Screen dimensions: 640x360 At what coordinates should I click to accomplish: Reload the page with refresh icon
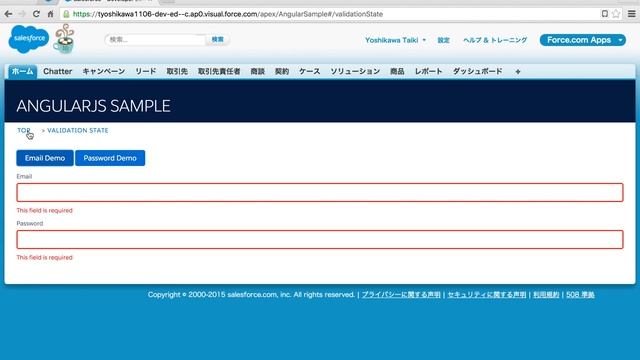pos(36,14)
